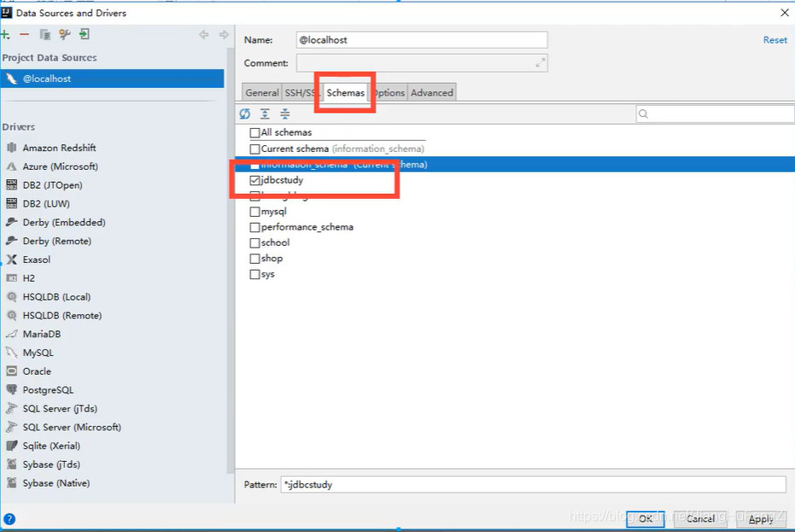The width and height of the screenshot is (795, 532).
Task: Click the Apply button
Action: point(761,519)
